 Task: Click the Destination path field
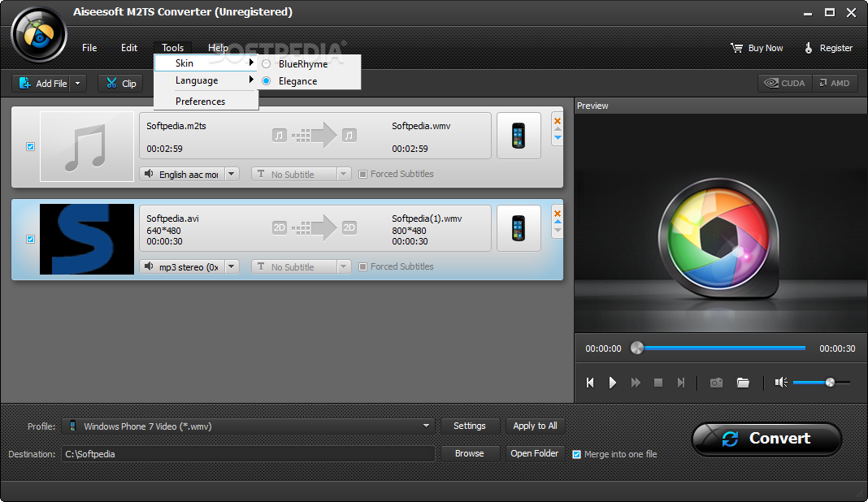click(248, 454)
